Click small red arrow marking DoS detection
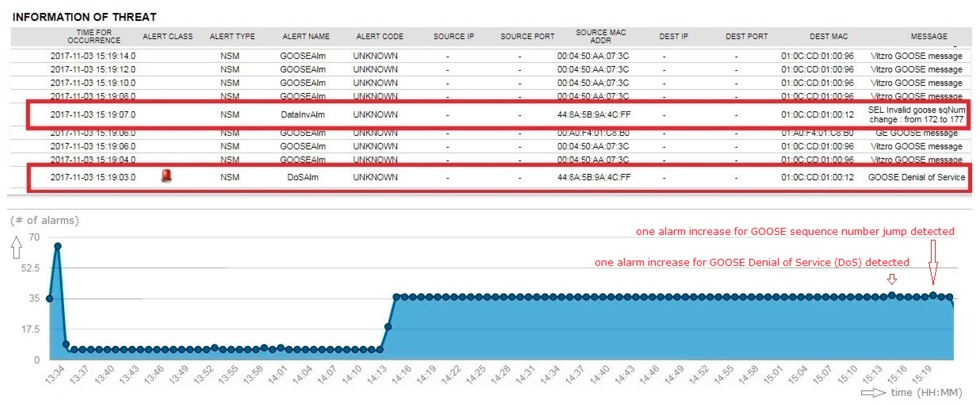Screen dimensions: 980x406 point(892,279)
